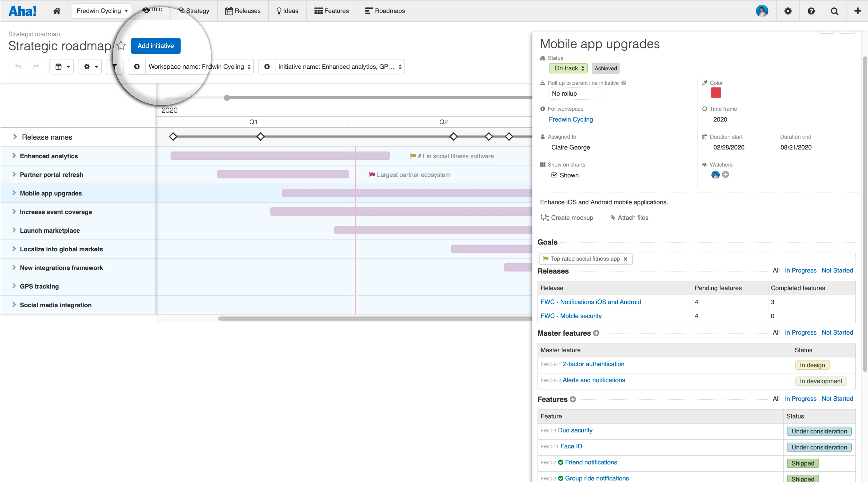Open the settings gear in the top right
Viewport: 868px width, 482px height.
click(787, 11)
